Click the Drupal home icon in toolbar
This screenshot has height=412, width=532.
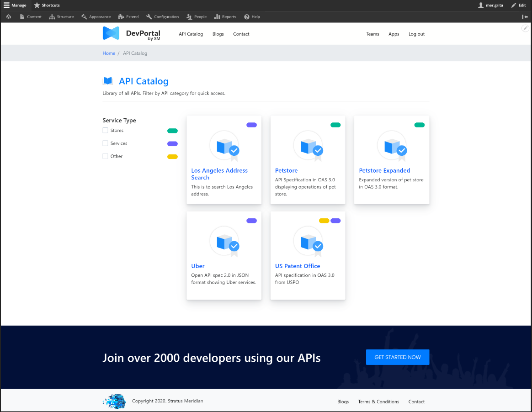click(9, 17)
